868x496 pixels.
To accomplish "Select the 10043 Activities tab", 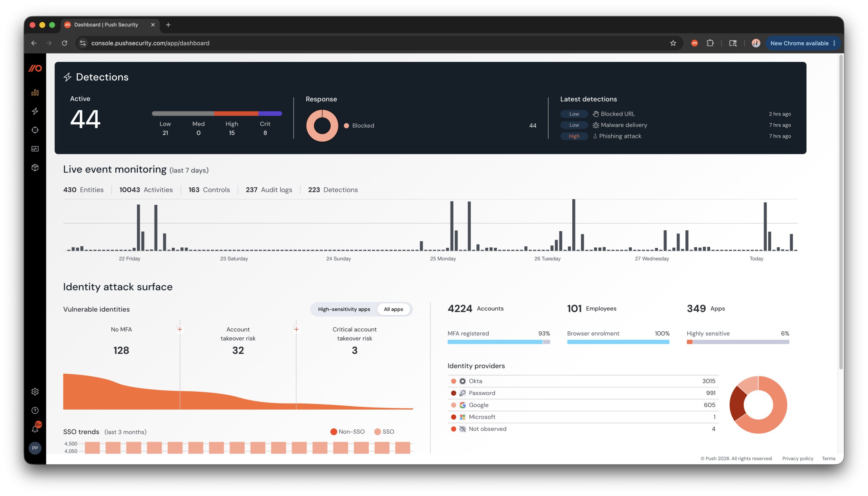I will pyautogui.click(x=146, y=190).
